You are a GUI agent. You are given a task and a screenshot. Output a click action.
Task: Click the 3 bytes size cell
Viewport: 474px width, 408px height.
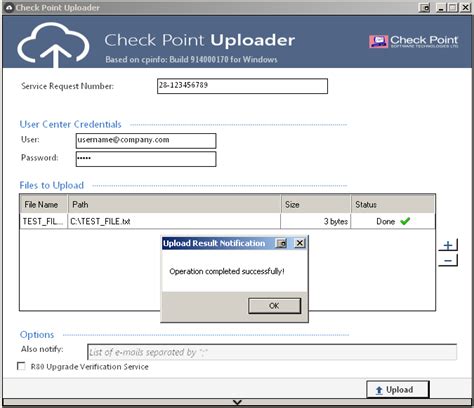point(316,221)
